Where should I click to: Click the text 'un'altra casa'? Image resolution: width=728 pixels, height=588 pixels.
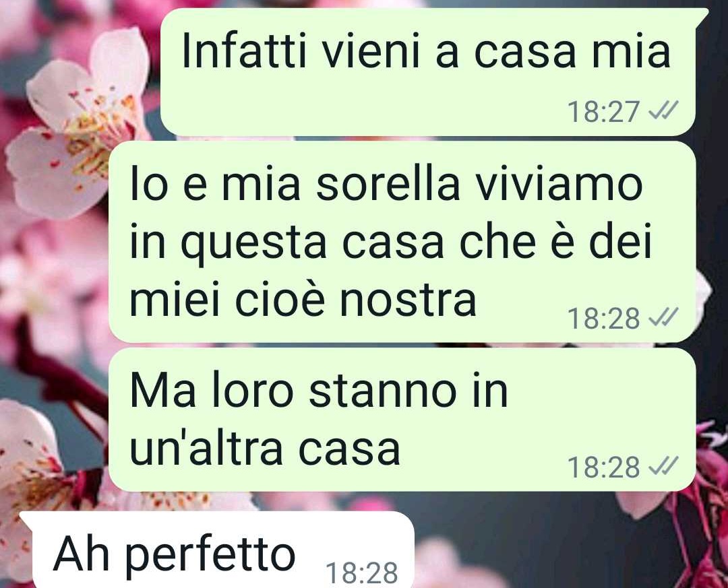pos(265,448)
